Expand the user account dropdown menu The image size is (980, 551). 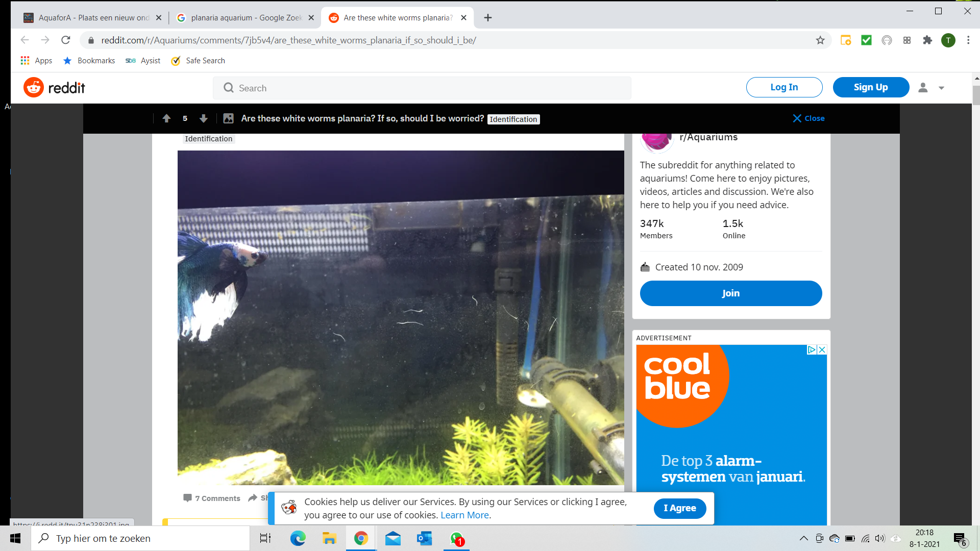pyautogui.click(x=932, y=88)
